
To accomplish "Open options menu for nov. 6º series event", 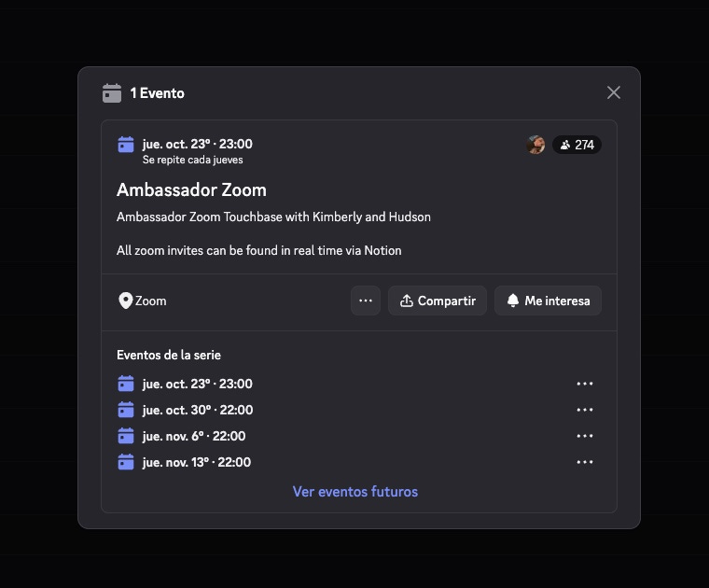I will click(585, 436).
